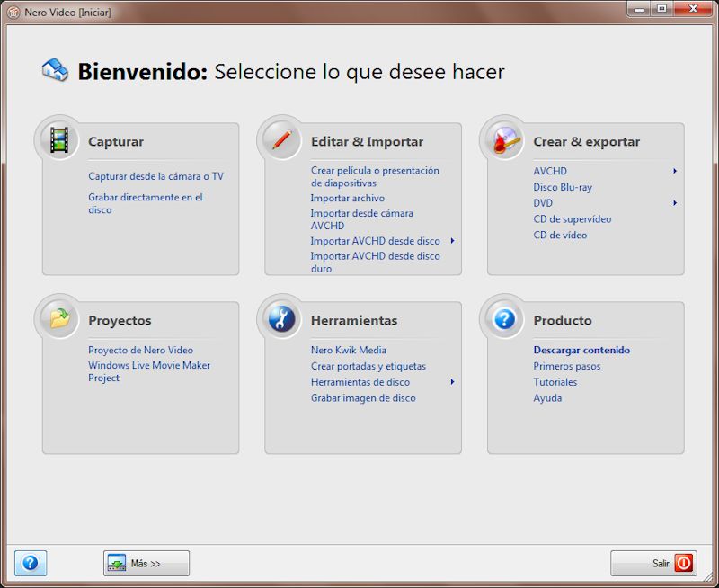Choose Grabar imagen de disco
Screen dimensions: 719x588
363,398
